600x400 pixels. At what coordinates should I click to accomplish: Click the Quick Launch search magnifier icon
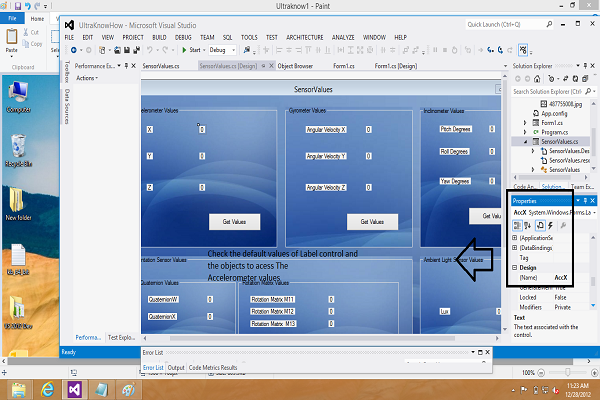pos(549,24)
